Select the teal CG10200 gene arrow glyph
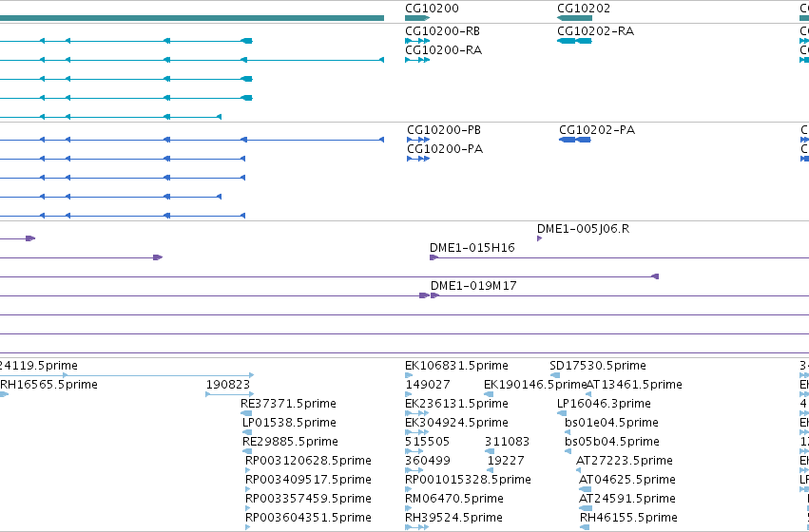Viewport: 809px width, 532px height. 417,18
